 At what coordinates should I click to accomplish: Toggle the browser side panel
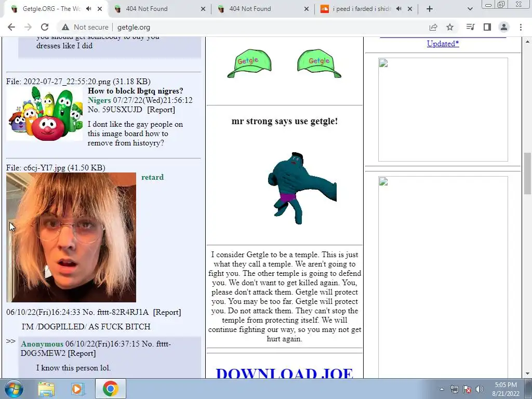pyautogui.click(x=487, y=27)
